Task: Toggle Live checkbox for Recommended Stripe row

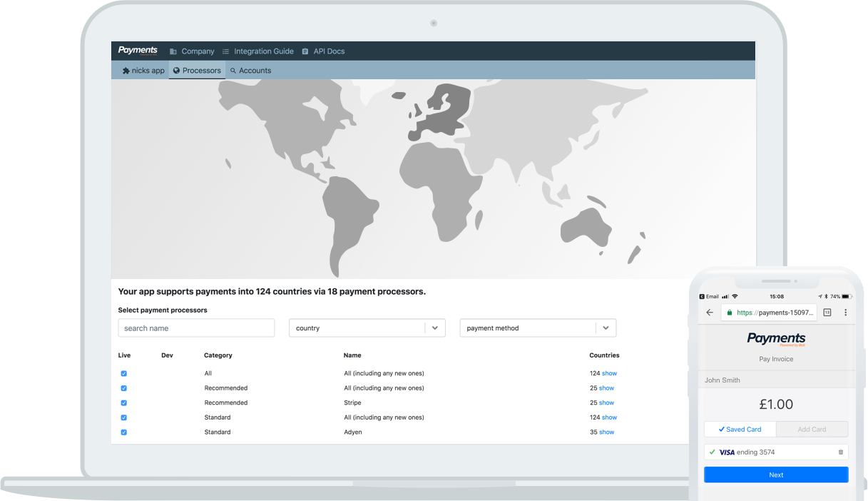Action: 123,403
